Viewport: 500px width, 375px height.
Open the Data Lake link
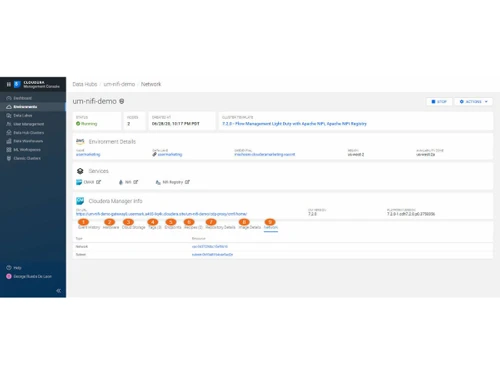(170, 154)
